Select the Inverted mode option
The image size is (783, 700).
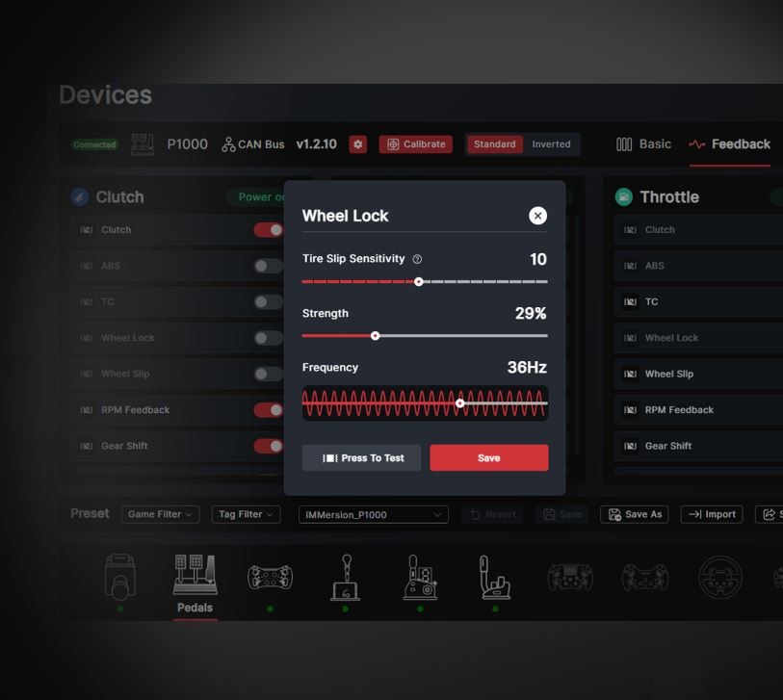click(551, 144)
